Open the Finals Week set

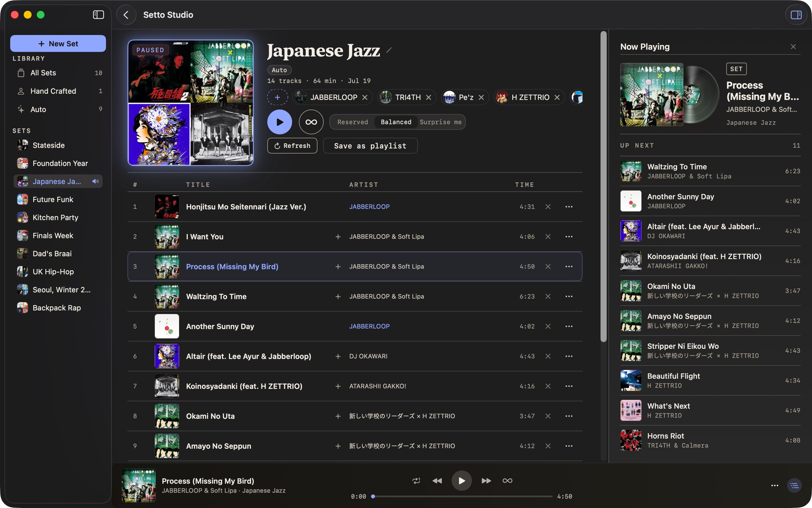[x=58, y=235]
